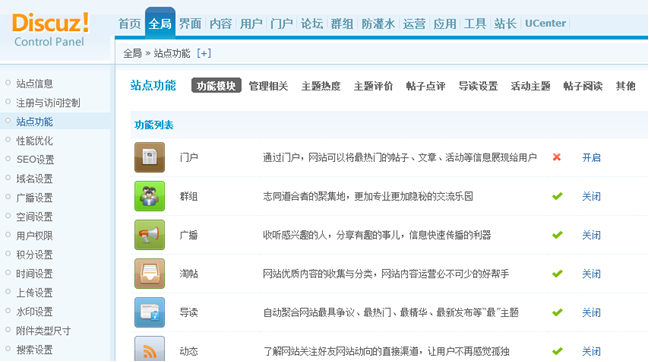Open SEO设置 in the sidebar
Viewport: 649px width, 362px height.
click(35, 160)
